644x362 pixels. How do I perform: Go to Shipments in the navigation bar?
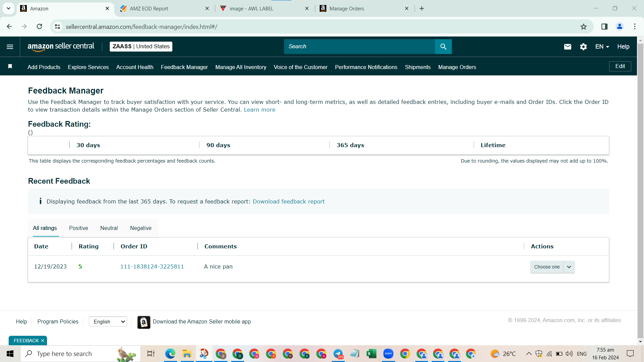click(418, 67)
